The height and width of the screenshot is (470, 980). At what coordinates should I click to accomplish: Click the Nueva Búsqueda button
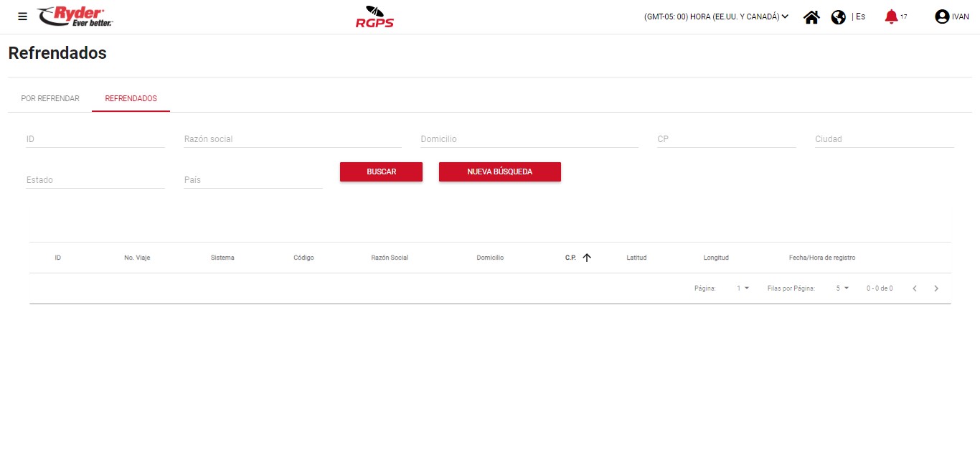click(499, 172)
